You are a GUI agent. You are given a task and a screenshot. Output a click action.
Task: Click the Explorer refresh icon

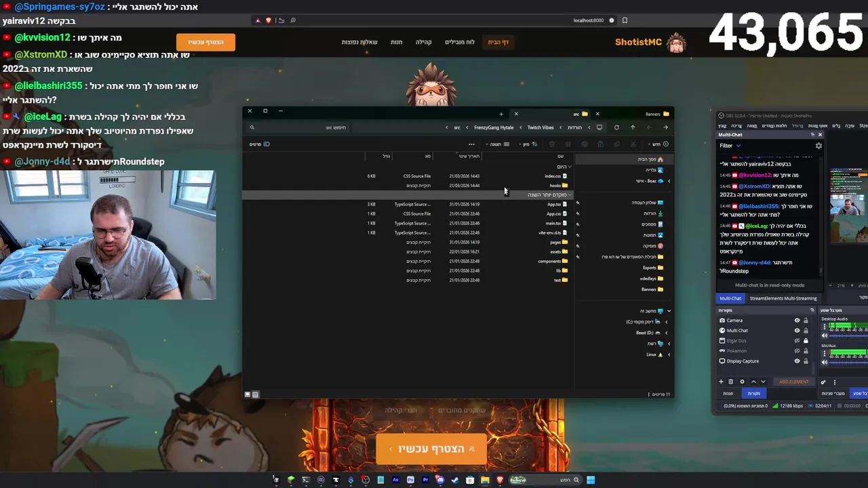click(x=616, y=127)
